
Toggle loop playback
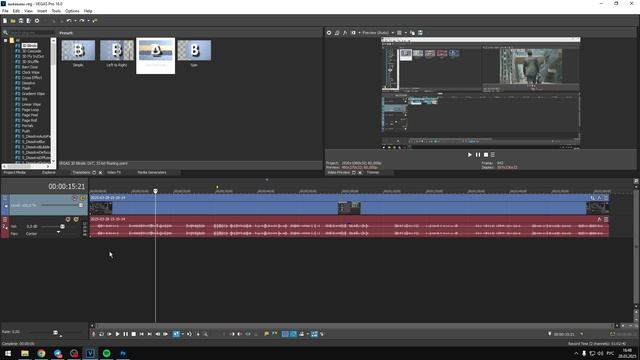(x=101, y=334)
